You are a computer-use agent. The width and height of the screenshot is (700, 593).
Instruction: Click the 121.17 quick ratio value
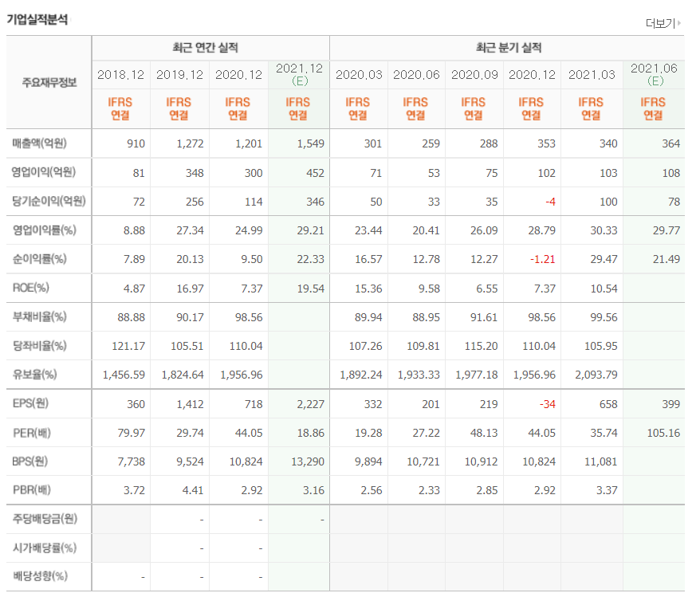click(x=128, y=346)
